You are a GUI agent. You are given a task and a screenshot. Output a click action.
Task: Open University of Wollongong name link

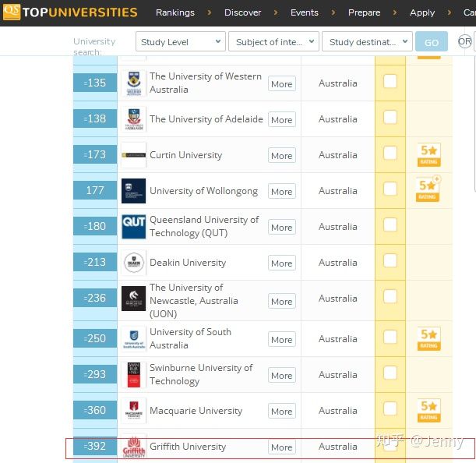pyautogui.click(x=203, y=191)
